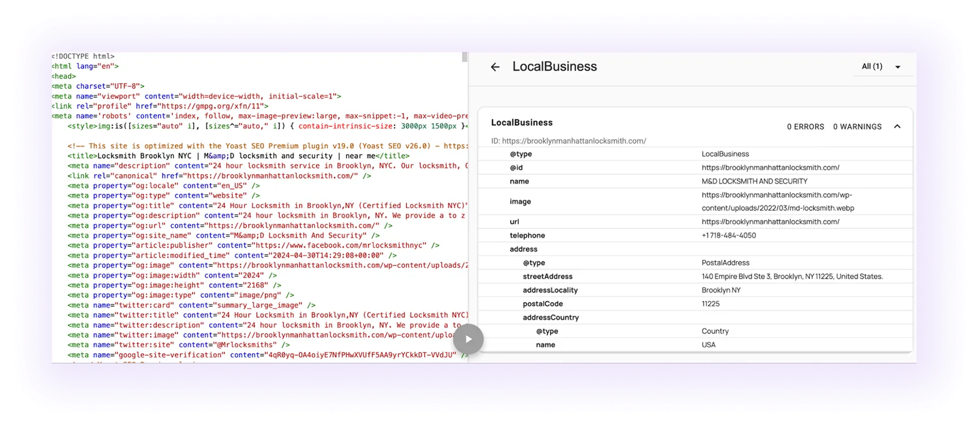The width and height of the screenshot is (980, 427).
Task: Collapse the LocalBusiness result card chevron
Action: click(x=897, y=126)
